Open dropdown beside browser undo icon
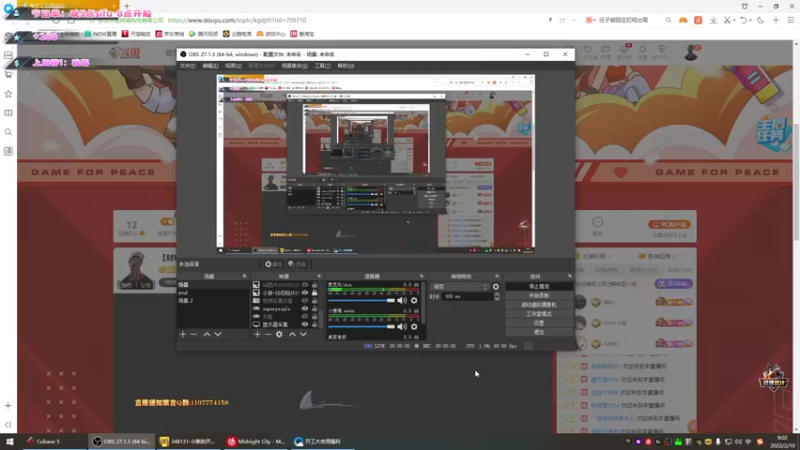The image size is (800, 450). click(x=751, y=20)
